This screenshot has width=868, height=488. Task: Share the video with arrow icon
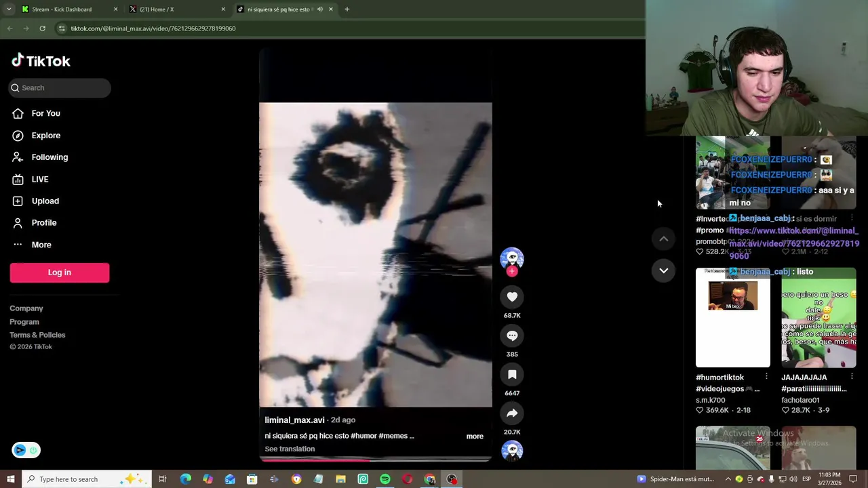point(512,413)
